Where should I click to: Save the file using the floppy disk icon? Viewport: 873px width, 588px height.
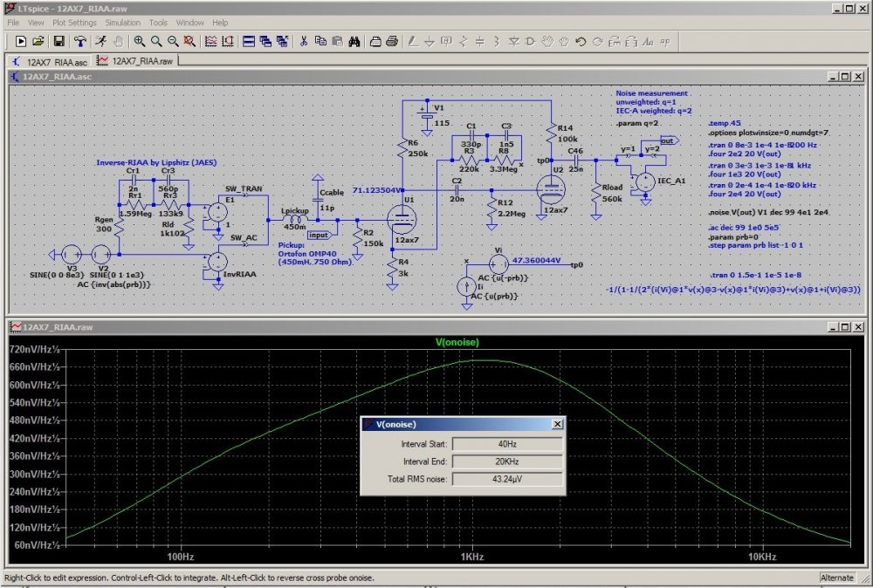[58, 41]
